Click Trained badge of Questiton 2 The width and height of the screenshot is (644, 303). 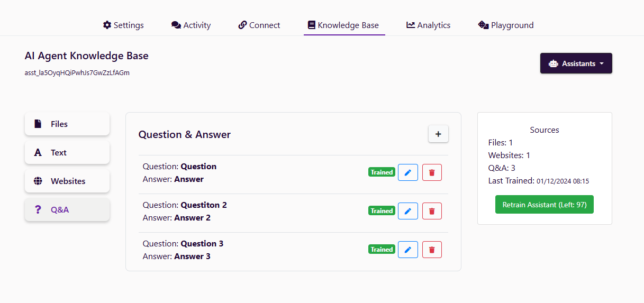pos(382,210)
